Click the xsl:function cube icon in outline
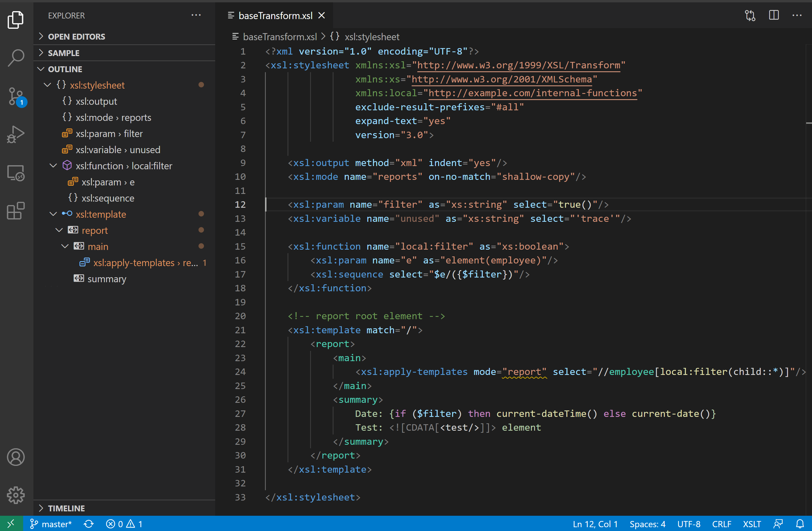This screenshot has width=812, height=531. pos(67,165)
